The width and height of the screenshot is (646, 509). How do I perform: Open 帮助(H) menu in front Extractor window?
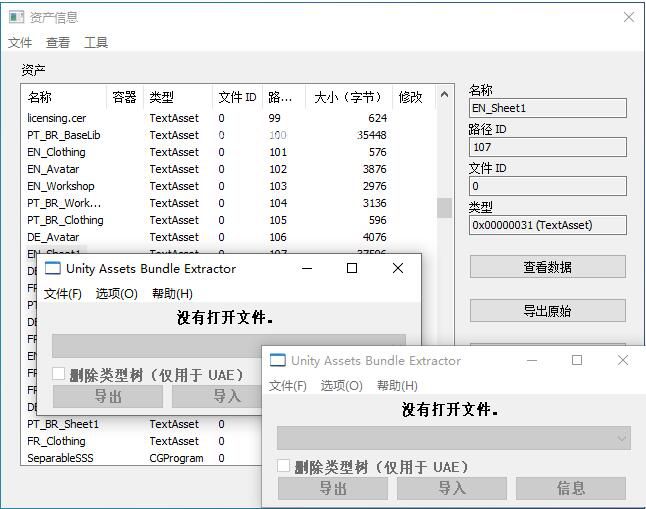[397, 386]
